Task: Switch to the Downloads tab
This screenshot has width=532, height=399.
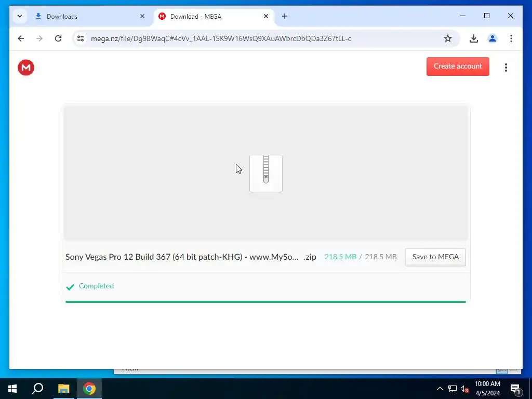Action: (88, 16)
